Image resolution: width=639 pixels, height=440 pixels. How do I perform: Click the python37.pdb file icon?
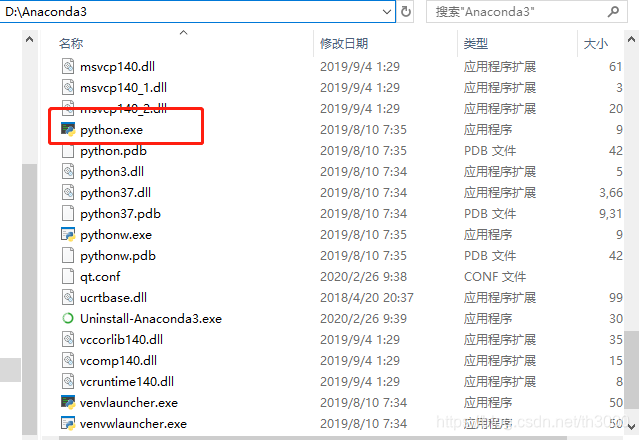[68, 213]
